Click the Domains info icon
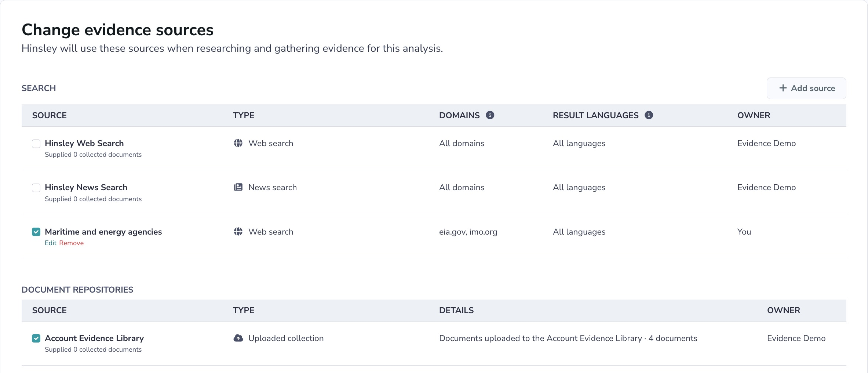 point(490,115)
